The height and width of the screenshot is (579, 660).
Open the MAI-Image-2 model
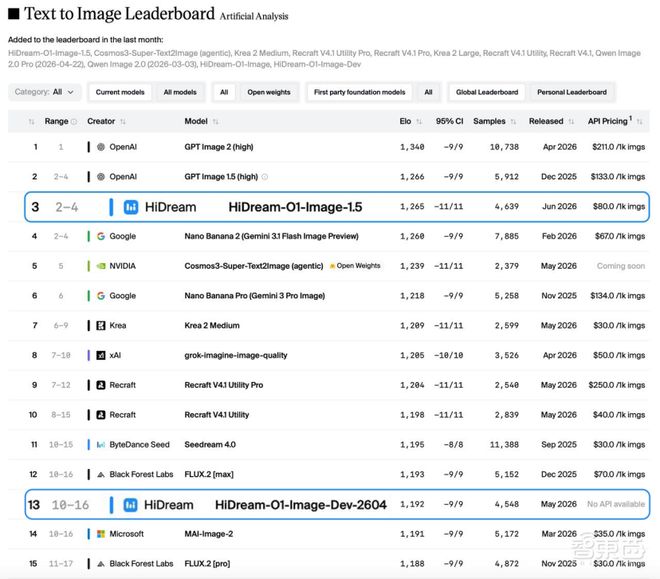(208, 534)
